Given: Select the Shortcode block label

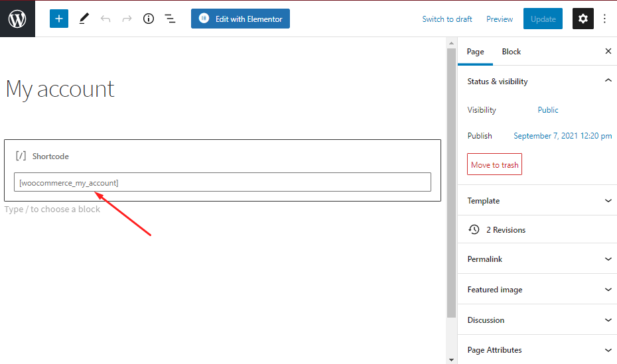Looking at the screenshot, I should [50, 156].
